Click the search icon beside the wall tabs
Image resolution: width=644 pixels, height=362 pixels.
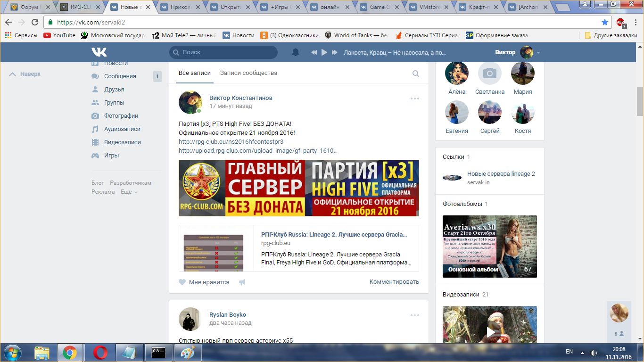pyautogui.click(x=416, y=74)
